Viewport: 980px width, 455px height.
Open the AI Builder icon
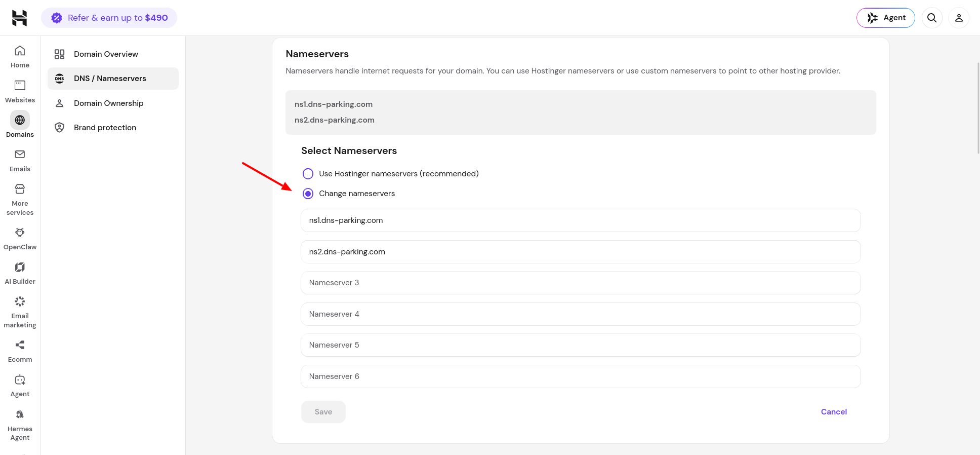pyautogui.click(x=20, y=267)
